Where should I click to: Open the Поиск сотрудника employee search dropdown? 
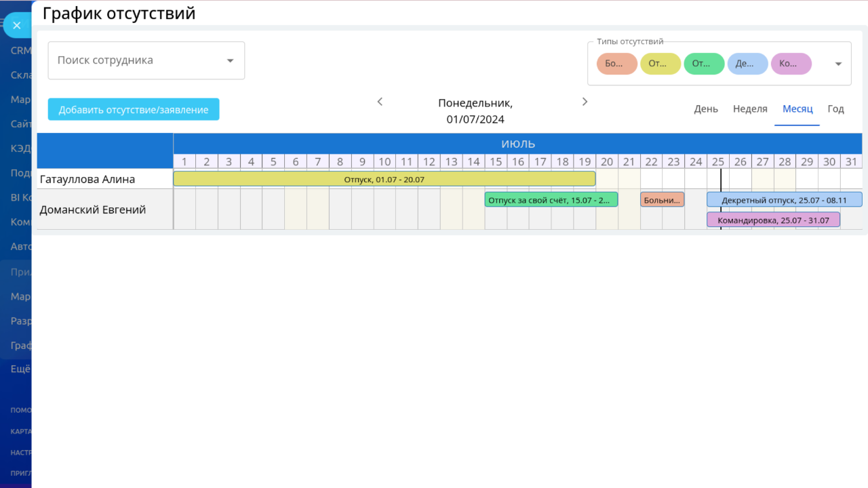pos(146,60)
